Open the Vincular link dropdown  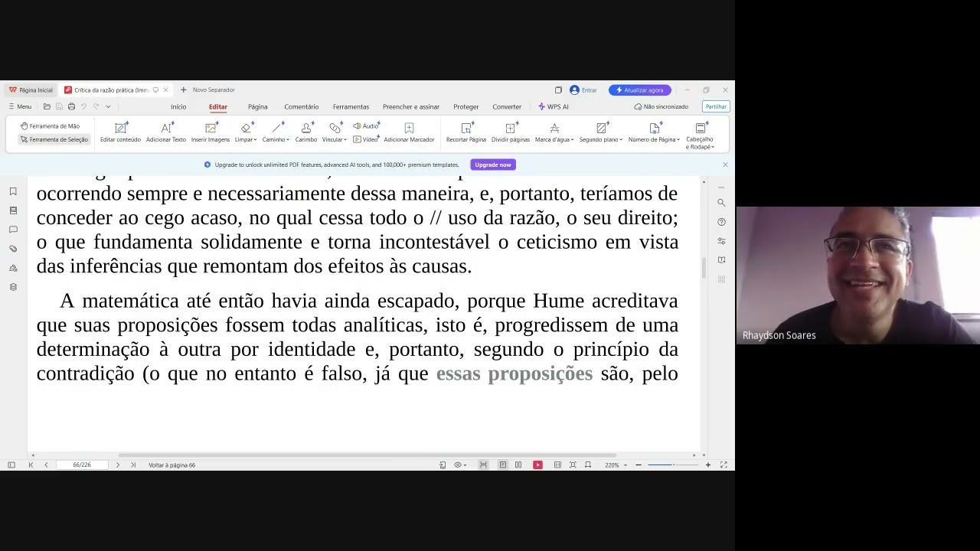click(x=335, y=132)
